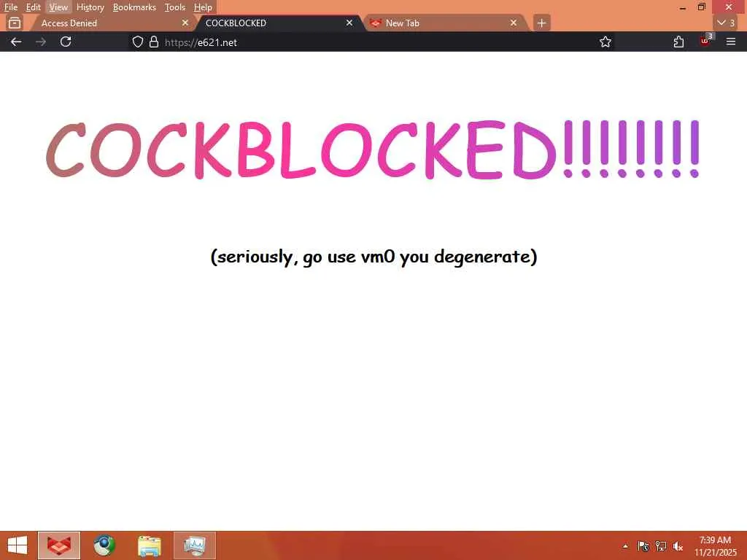
Task: Open the tab overview sidebar icon
Action: 15,23
